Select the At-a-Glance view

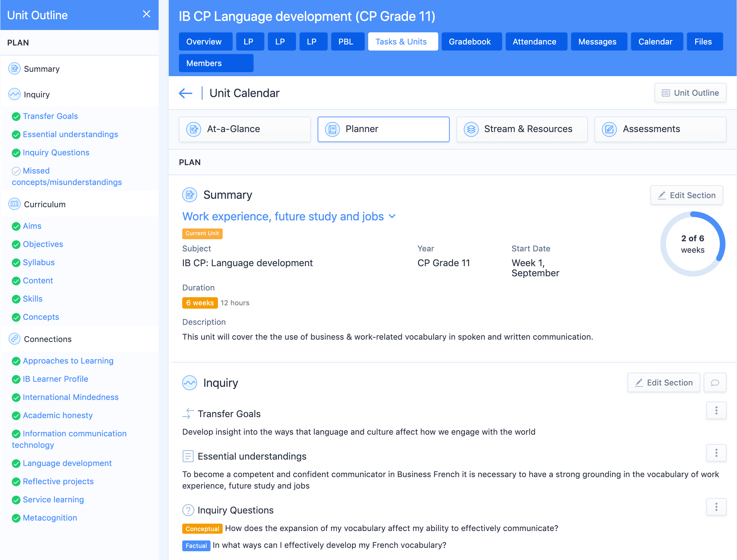pos(245,129)
